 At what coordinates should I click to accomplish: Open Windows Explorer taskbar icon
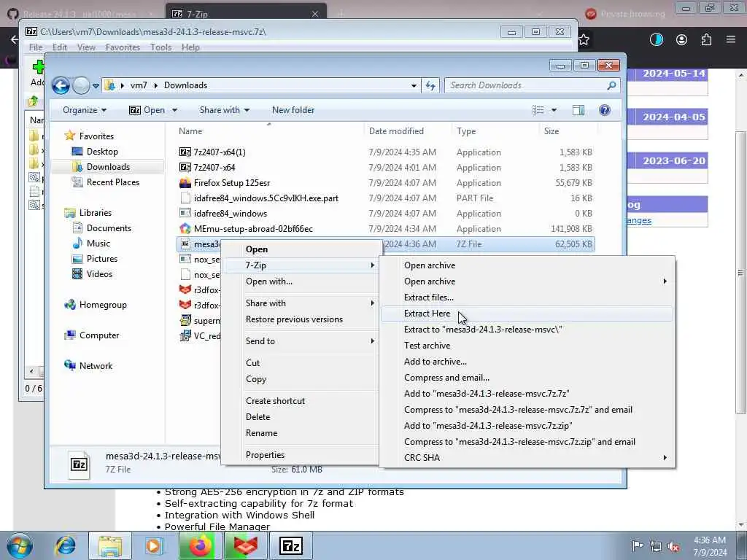click(x=110, y=545)
